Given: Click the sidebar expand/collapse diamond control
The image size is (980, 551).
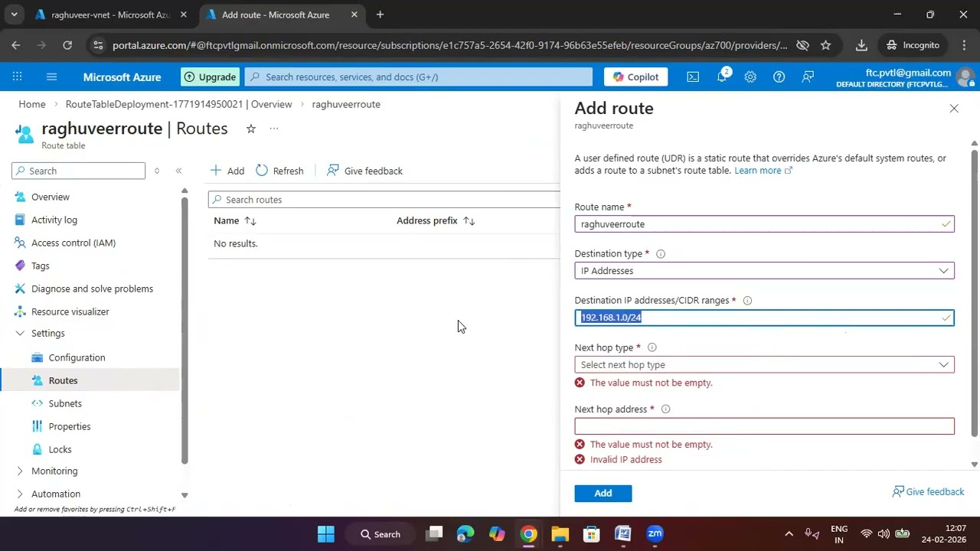Looking at the screenshot, I should [x=157, y=171].
